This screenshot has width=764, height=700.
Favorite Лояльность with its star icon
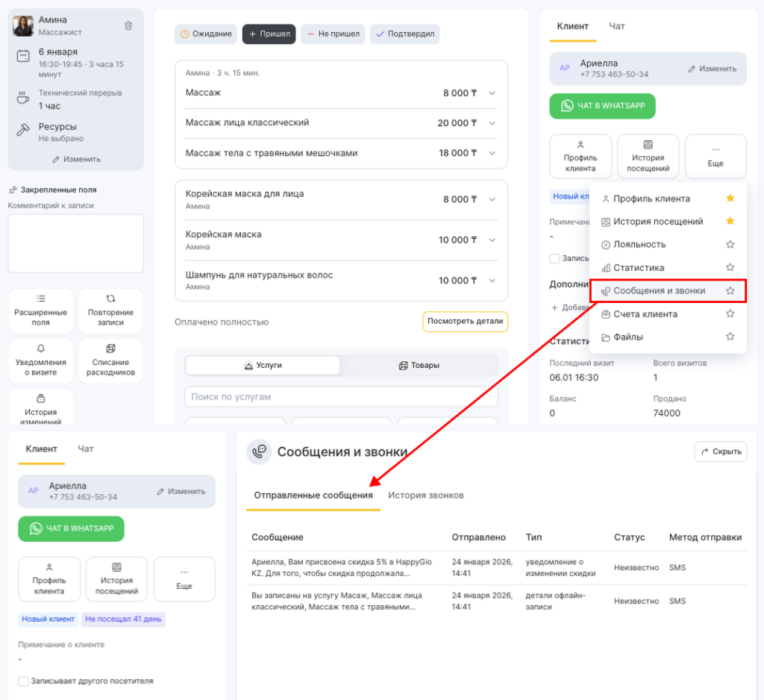click(x=730, y=245)
